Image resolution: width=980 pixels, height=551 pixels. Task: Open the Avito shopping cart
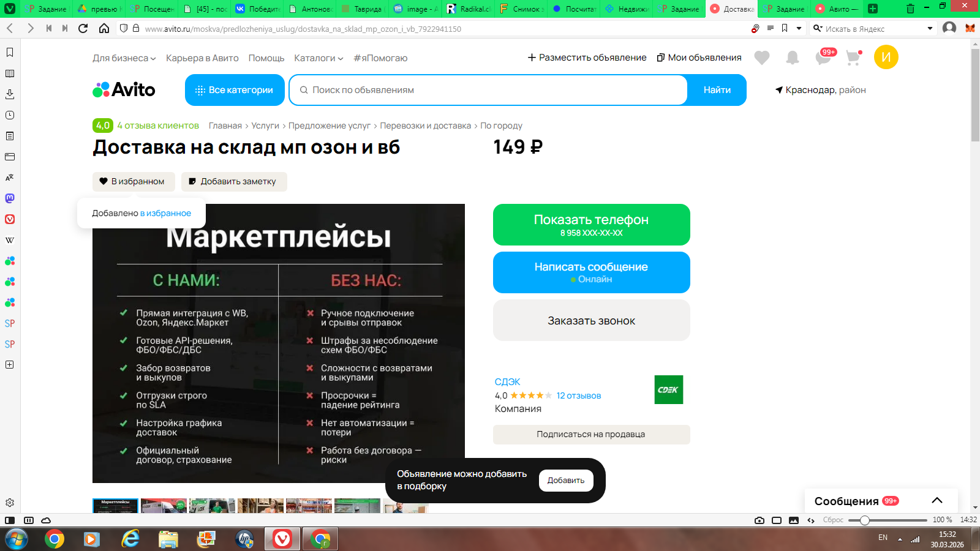[x=853, y=58]
